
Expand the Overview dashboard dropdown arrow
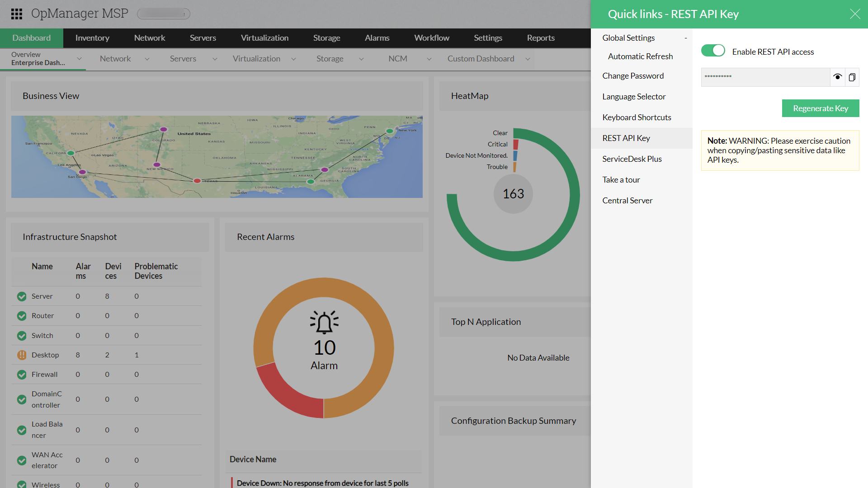[x=79, y=59]
